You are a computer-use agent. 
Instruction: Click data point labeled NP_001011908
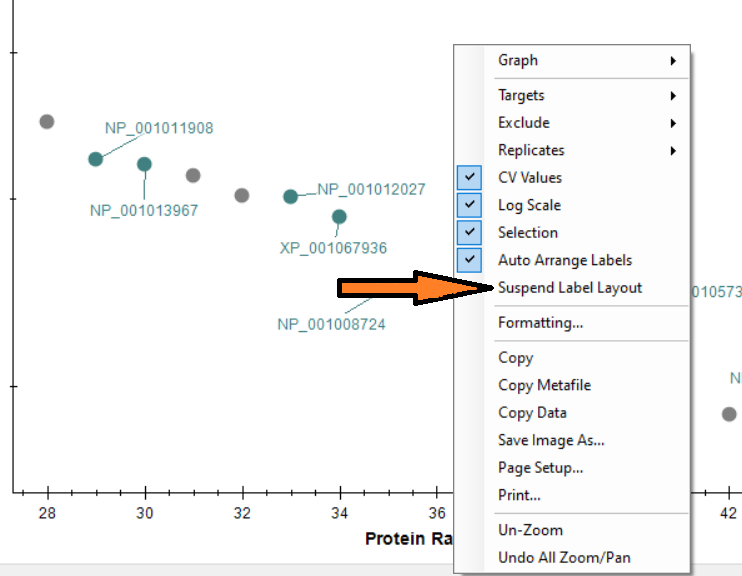coord(96,159)
